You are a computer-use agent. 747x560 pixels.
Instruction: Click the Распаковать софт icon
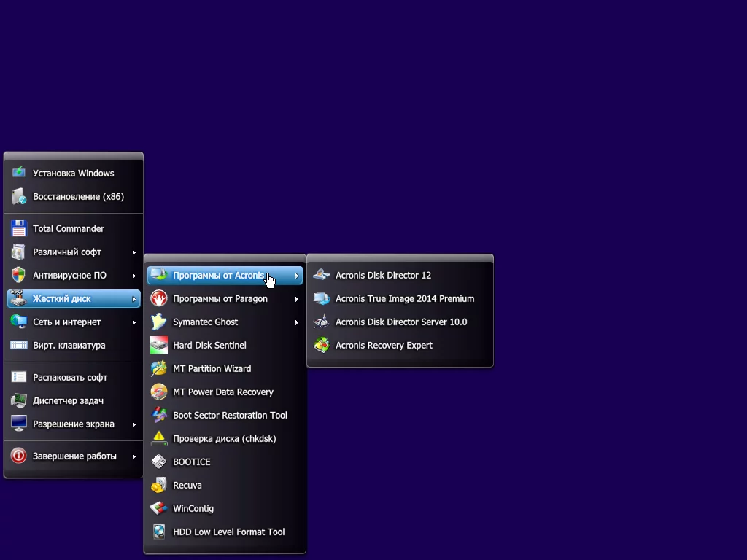pos(18,377)
